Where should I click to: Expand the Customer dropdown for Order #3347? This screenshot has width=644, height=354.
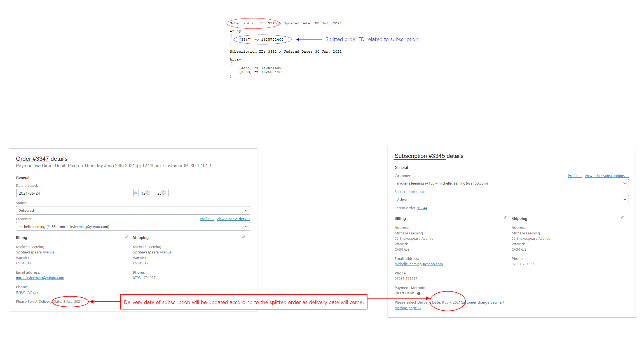click(247, 227)
